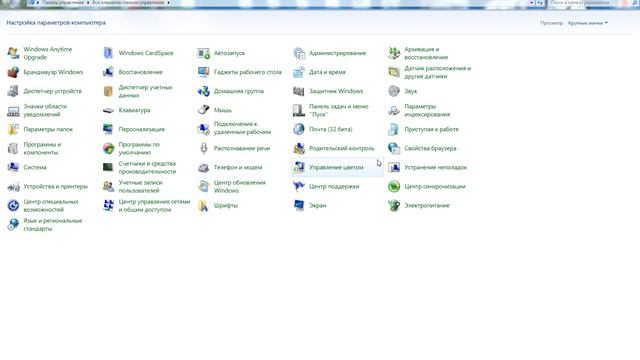Open the Крупные значки view dropdown
640x360 pixels.
click(x=588, y=23)
